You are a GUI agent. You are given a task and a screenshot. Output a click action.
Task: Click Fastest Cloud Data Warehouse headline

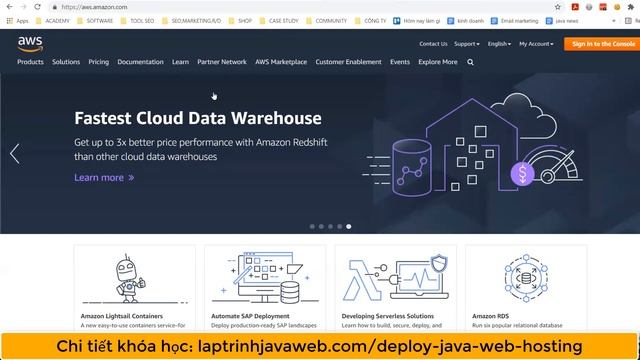198,118
